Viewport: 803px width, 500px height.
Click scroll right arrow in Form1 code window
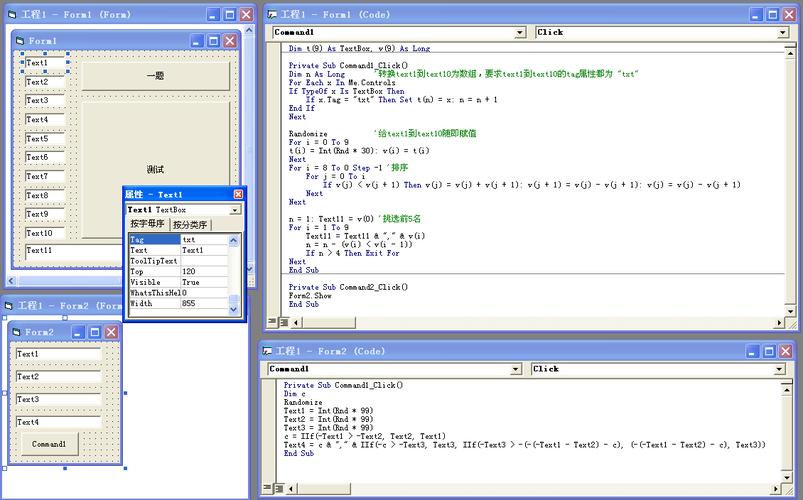coord(779,323)
